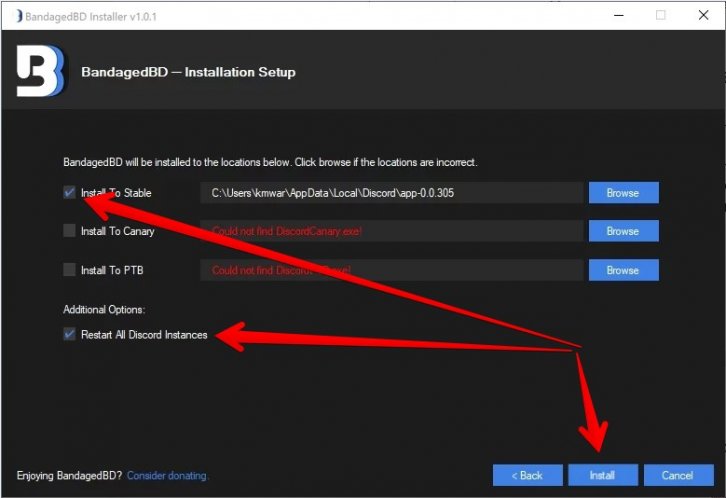
Task: Click the Enjoying BandagedBD? text
Action: click(x=69, y=476)
